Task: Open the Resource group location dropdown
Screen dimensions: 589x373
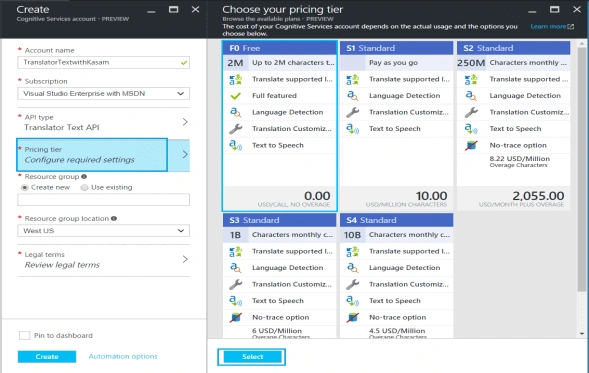Action: (103, 231)
